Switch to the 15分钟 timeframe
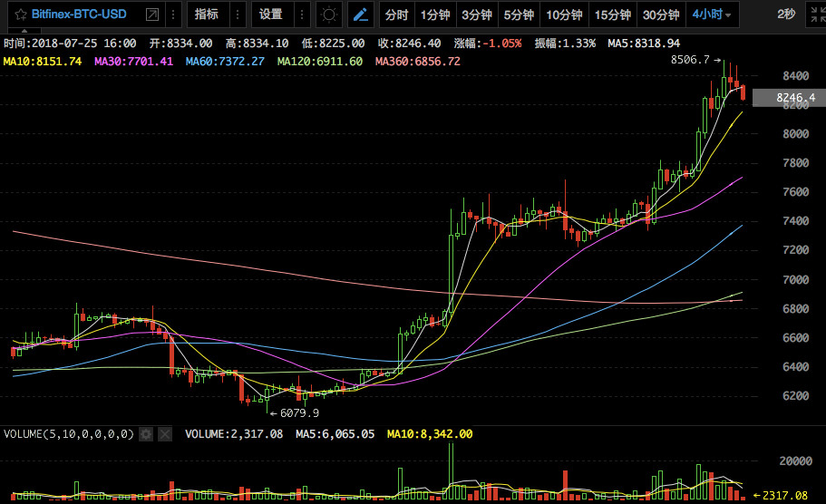This screenshot has width=826, height=504. click(x=613, y=15)
